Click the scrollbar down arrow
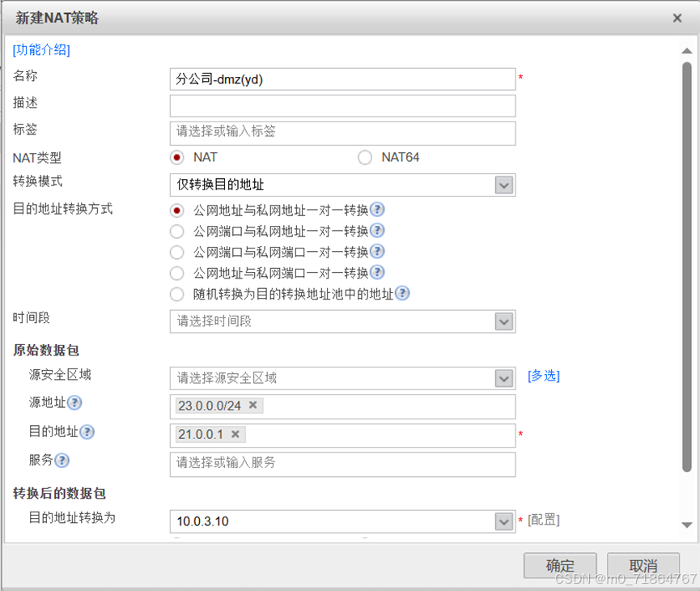 (686, 525)
